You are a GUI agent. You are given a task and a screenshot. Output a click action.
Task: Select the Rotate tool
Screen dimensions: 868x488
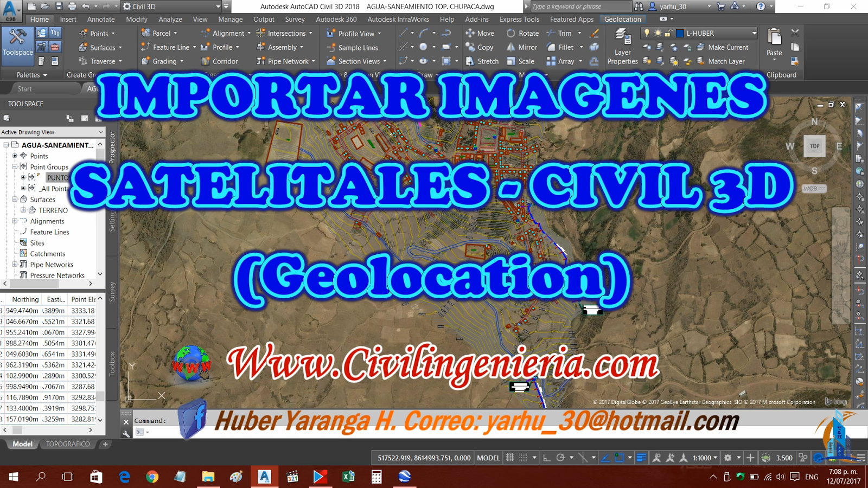[x=523, y=33]
